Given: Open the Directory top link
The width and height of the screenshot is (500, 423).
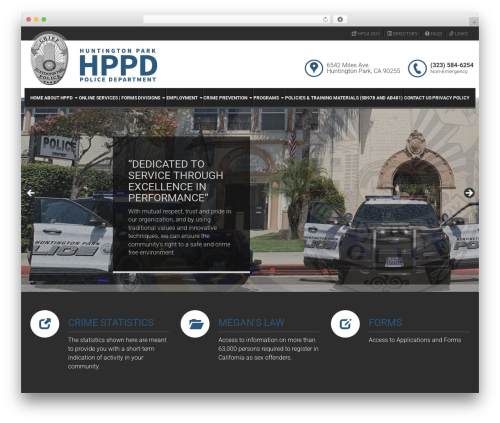Looking at the screenshot, I should 402,34.
